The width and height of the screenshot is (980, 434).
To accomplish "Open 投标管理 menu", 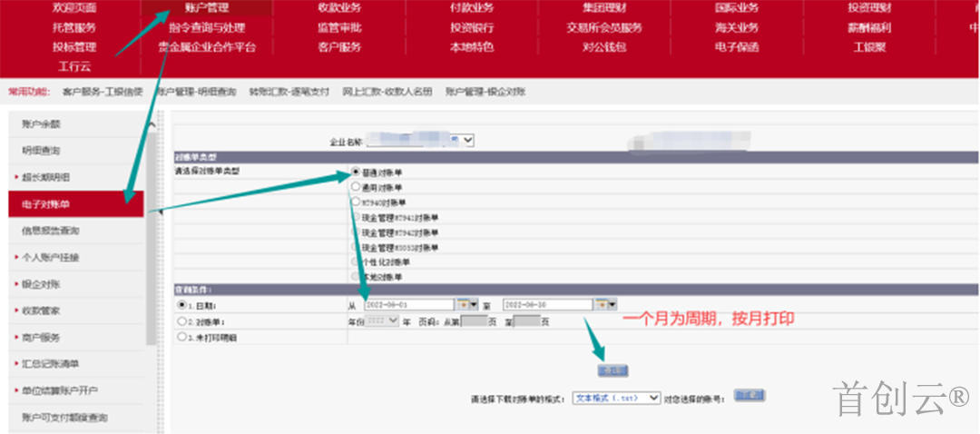I will pyautogui.click(x=74, y=47).
